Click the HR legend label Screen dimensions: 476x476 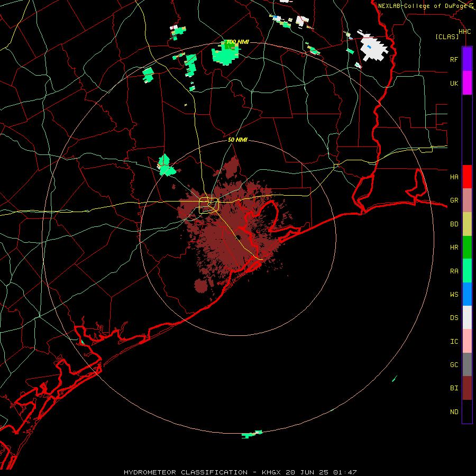point(454,248)
